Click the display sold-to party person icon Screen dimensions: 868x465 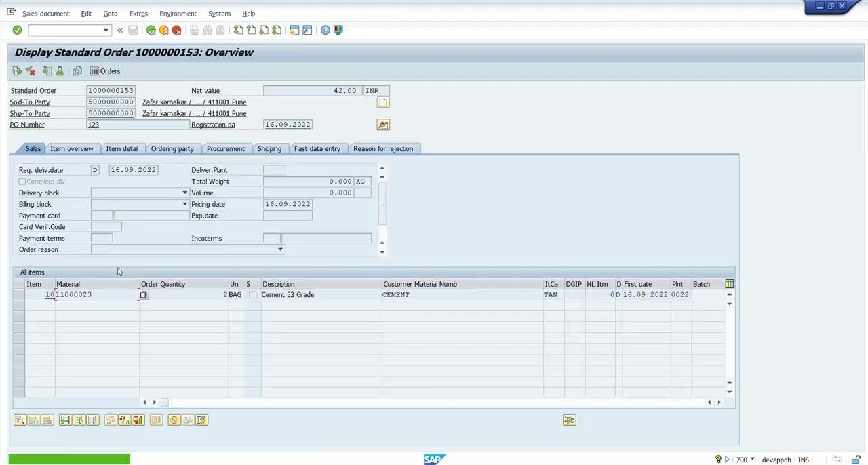60,71
